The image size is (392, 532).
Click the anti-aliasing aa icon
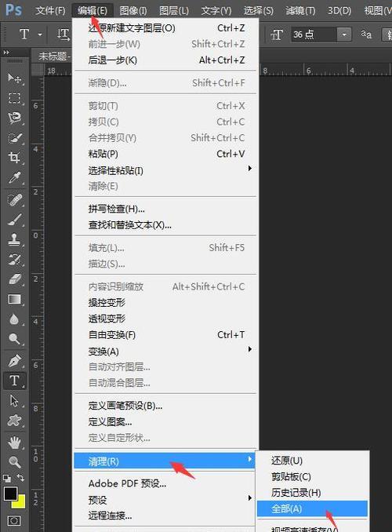click(x=366, y=35)
